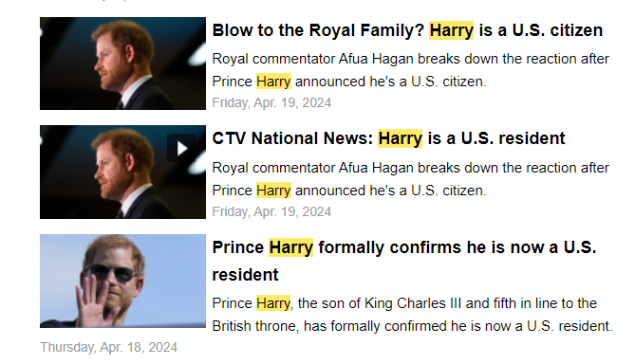Click Friday, Apr. 19 date under first article
The height and width of the screenshot is (364, 635).
coord(271,102)
